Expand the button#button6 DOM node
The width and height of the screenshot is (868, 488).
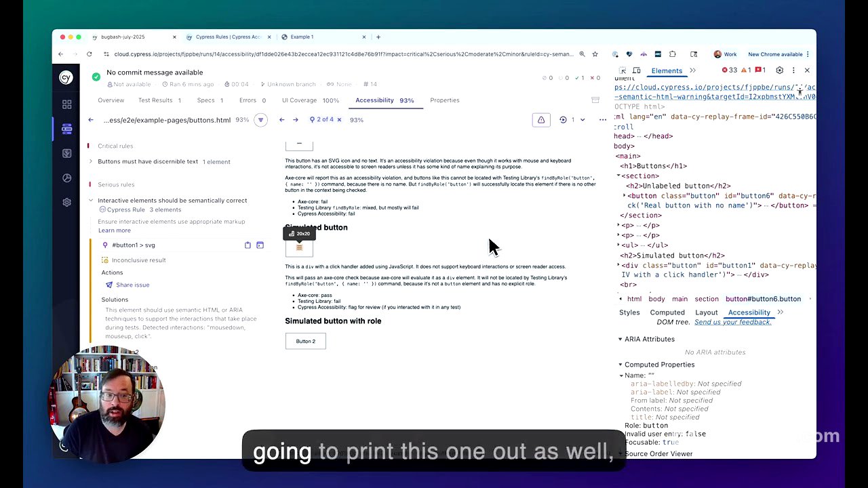[625, 196]
